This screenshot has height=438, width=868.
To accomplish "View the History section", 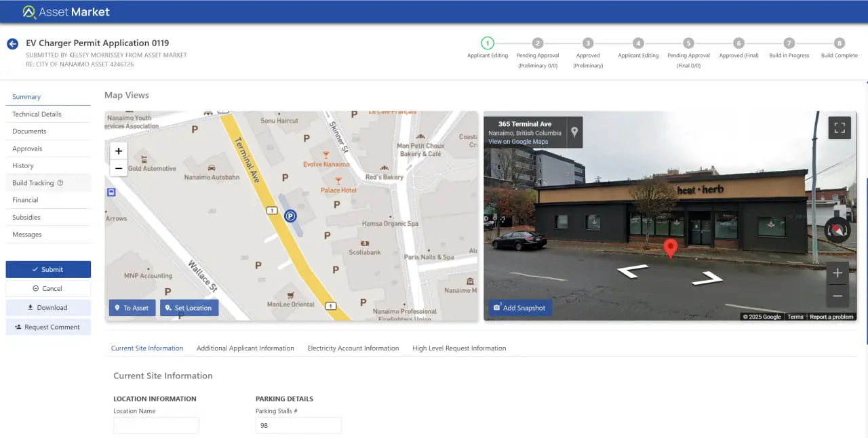I will [48, 165].
